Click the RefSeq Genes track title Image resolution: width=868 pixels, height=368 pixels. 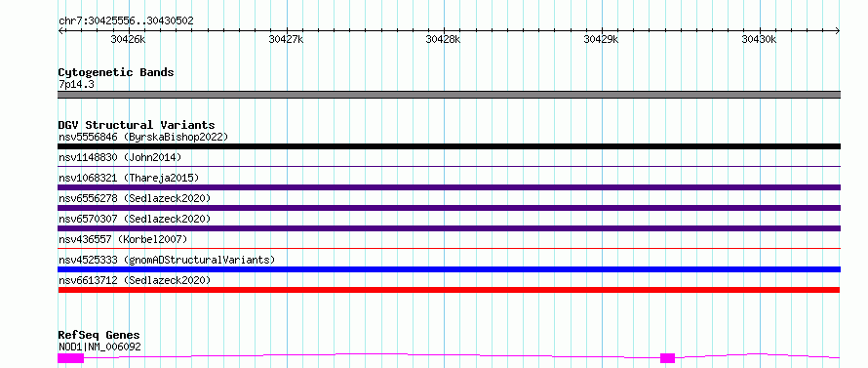99,336
